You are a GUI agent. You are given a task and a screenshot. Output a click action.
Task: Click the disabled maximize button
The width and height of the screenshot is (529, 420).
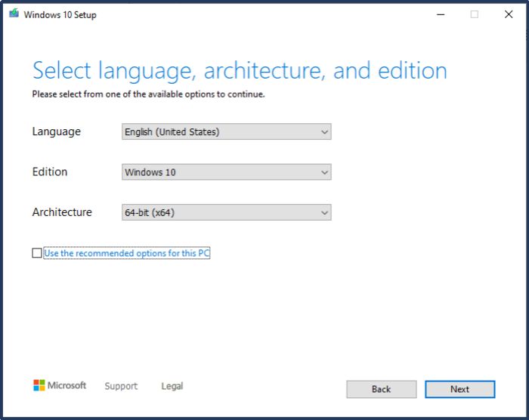tap(474, 14)
